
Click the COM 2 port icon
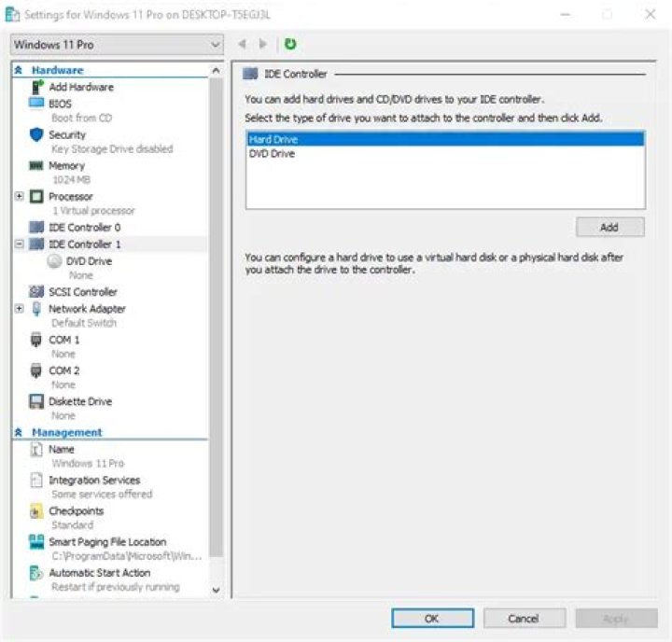coord(36,370)
